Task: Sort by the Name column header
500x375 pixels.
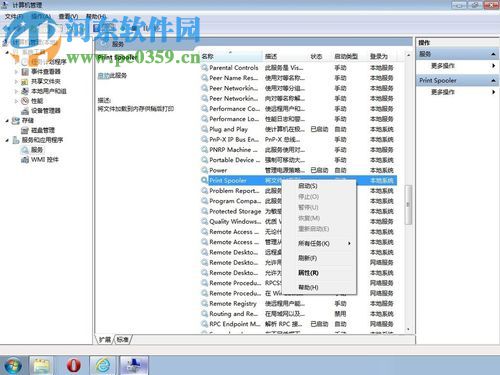Action: 231,56
